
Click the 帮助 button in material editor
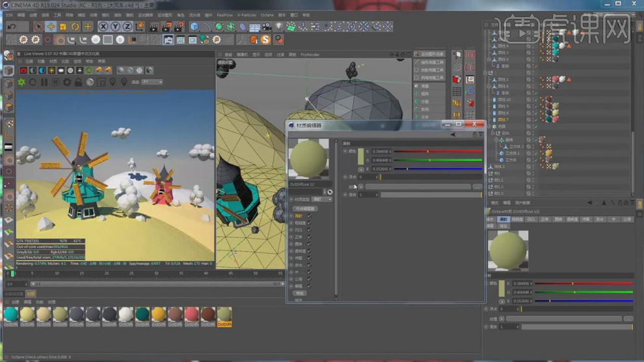point(300,293)
